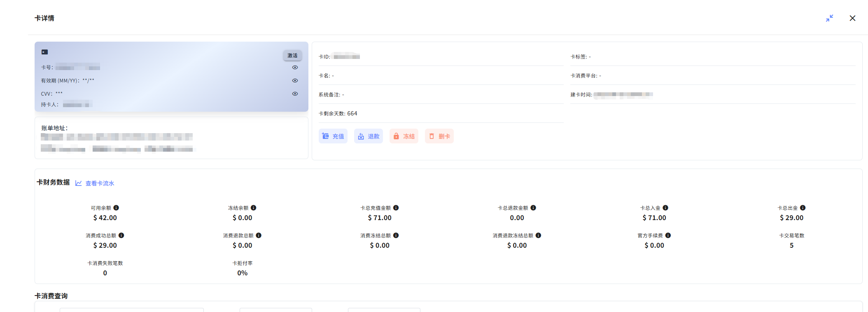
Task: Collapse the dialog with shrink icon
Action: (829, 18)
